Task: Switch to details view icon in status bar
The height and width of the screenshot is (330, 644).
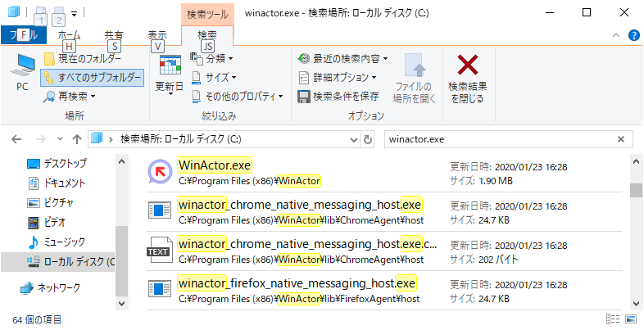Action: [613, 319]
